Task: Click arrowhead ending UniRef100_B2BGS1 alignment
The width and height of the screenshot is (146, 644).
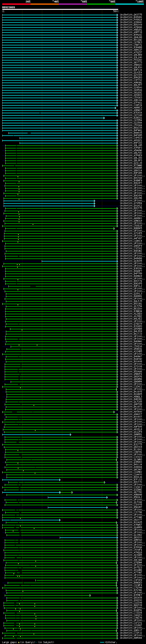Action: point(104,118)
